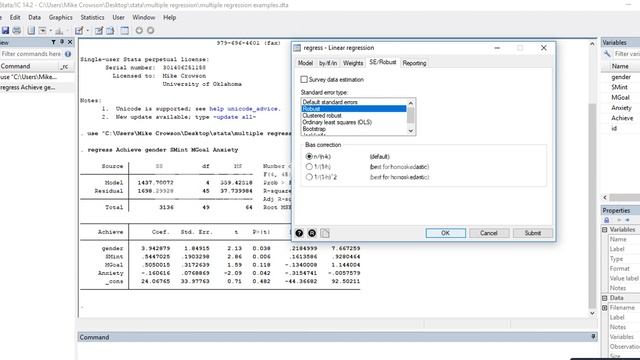640x360 pixels.
Task: Open the Viewer toolbar dropdown arrow
Action: [51, 31]
